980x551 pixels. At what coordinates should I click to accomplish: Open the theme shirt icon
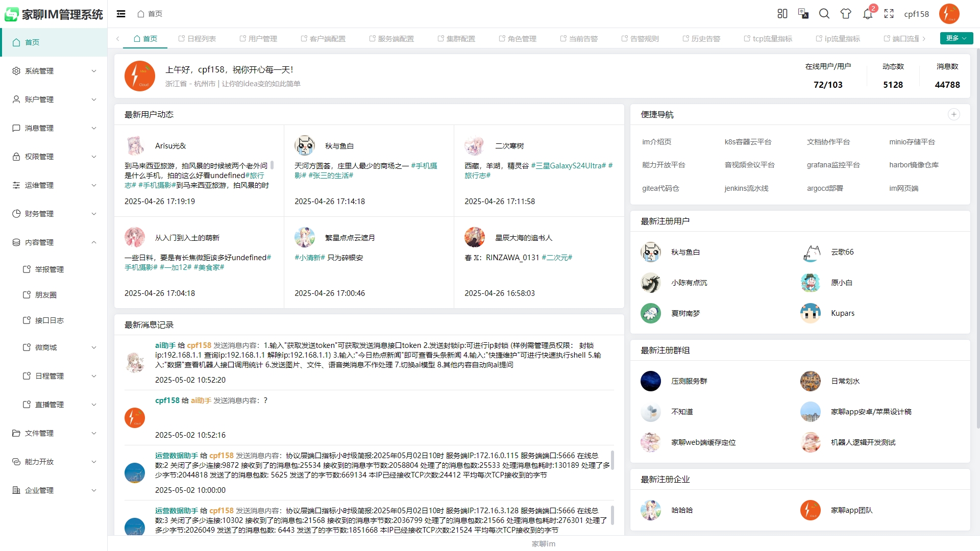point(846,14)
